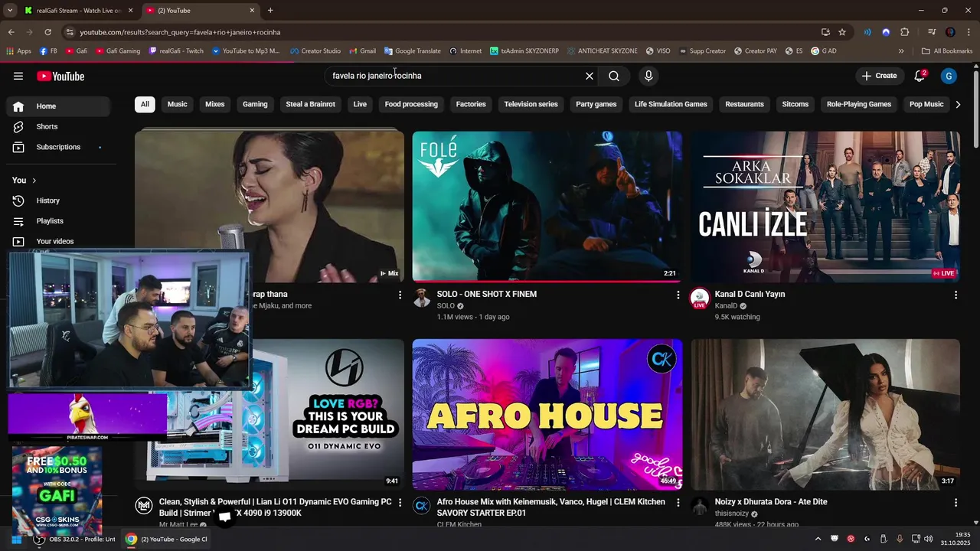Screen dimensions: 980x551
Task: Go back in browser history
Action: 11,32
